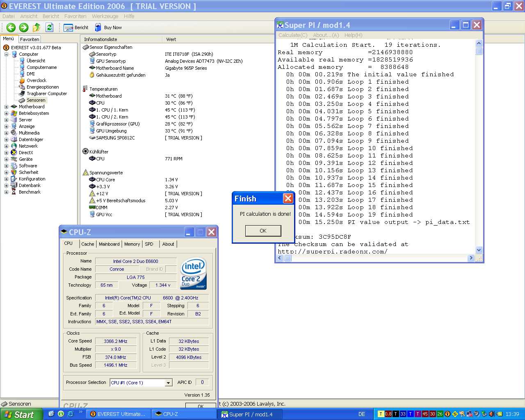Expand the Betriebssystem tree node
525x420 pixels.
coord(7,113)
